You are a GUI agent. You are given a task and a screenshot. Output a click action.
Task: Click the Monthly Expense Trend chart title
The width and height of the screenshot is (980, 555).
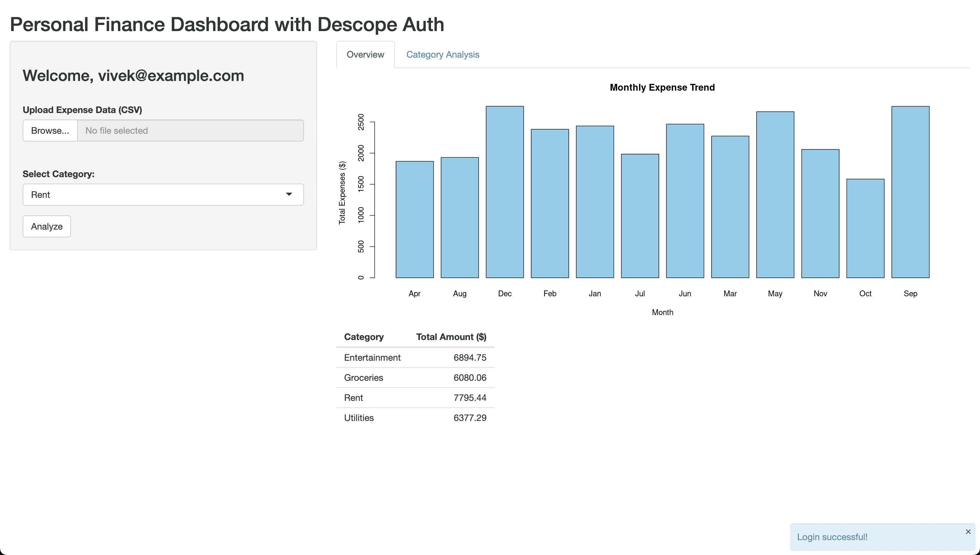pos(662,87)
